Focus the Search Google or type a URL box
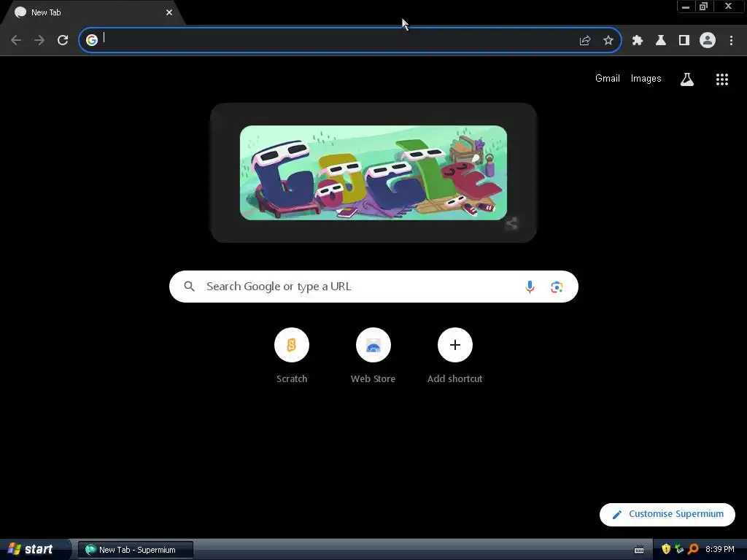Screen dimensions: 747x560 pos(373,287)
